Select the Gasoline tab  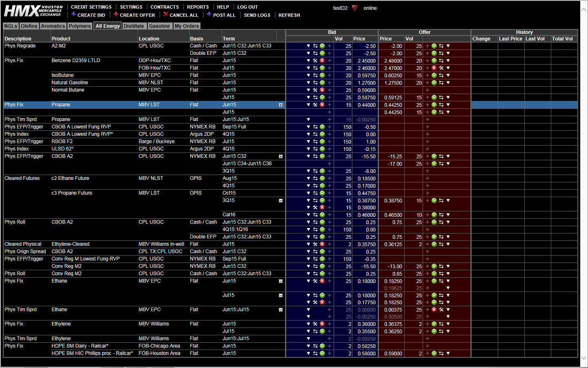tap(159, 26)
